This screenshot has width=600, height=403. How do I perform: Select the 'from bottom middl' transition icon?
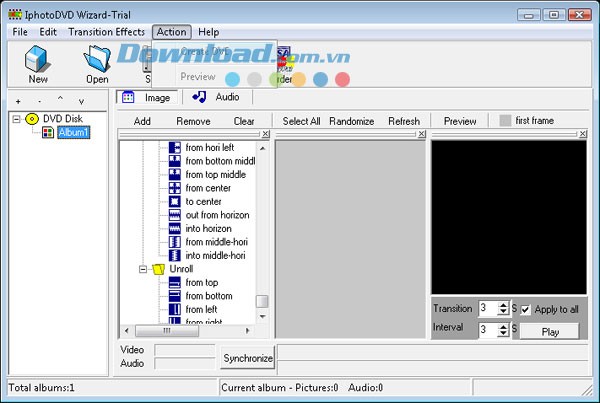click(x=175, y=161)
